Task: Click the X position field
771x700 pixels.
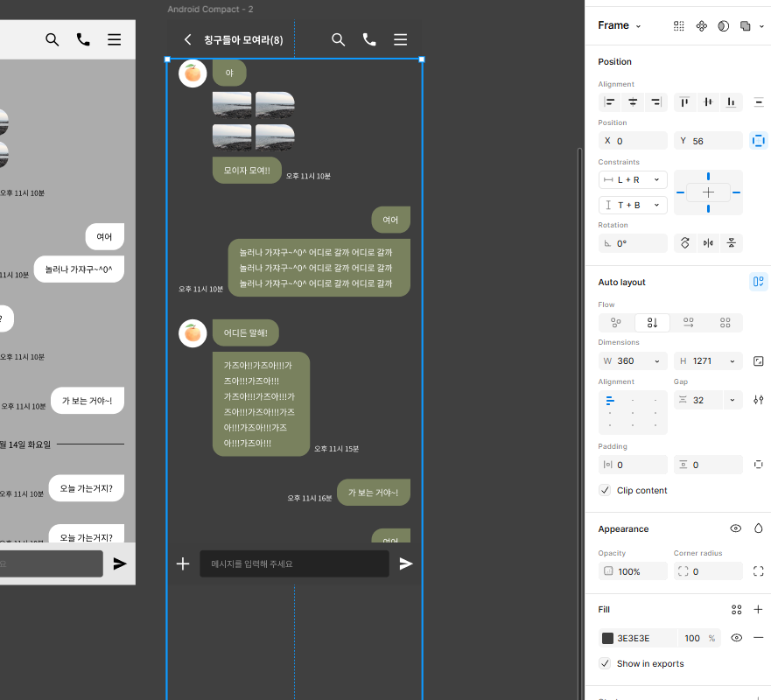Action: click(633, 141)
